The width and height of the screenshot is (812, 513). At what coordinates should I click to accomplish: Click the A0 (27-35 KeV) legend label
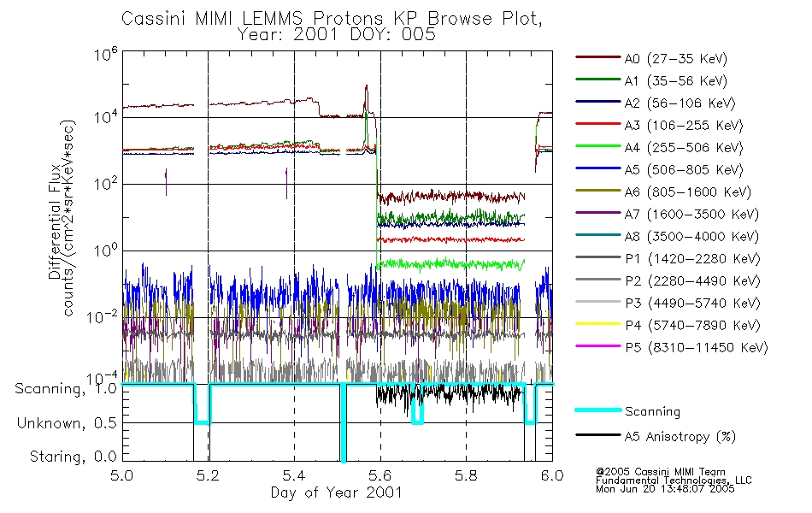click(x=675, y=59)
